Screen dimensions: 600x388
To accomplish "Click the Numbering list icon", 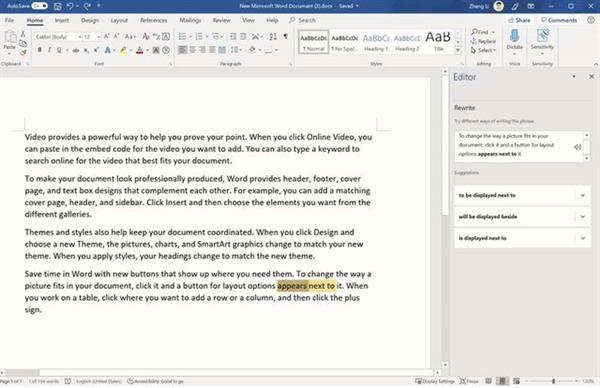I will (x=199, y=37).
